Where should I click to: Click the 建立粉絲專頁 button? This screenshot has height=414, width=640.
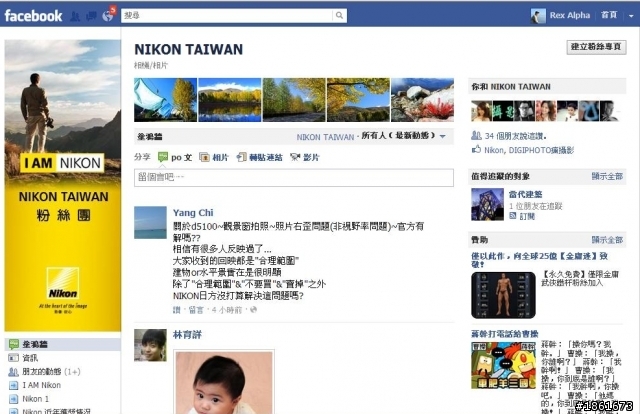click(x=596, y=47)
